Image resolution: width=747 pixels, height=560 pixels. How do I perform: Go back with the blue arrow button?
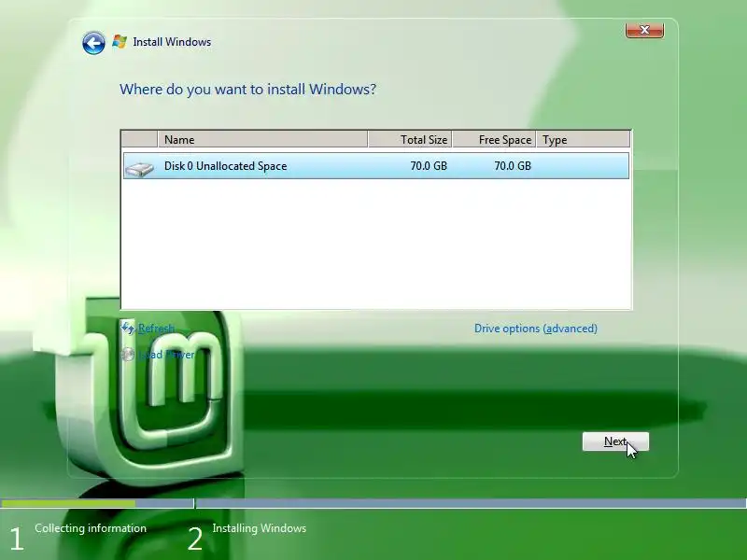(93, 43)
